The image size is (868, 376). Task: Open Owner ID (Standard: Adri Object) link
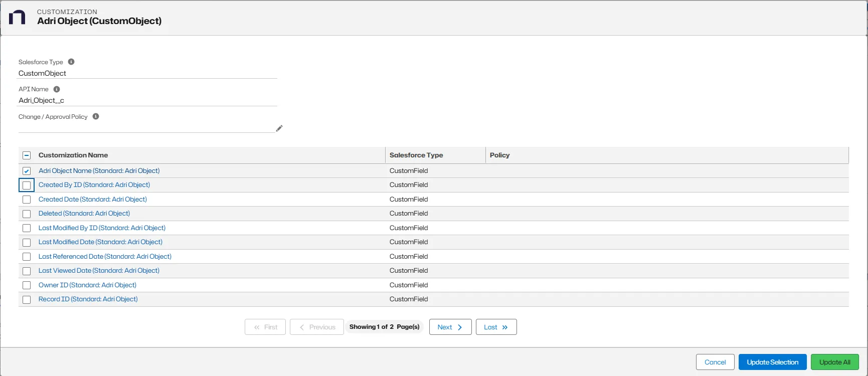[87, 285]
